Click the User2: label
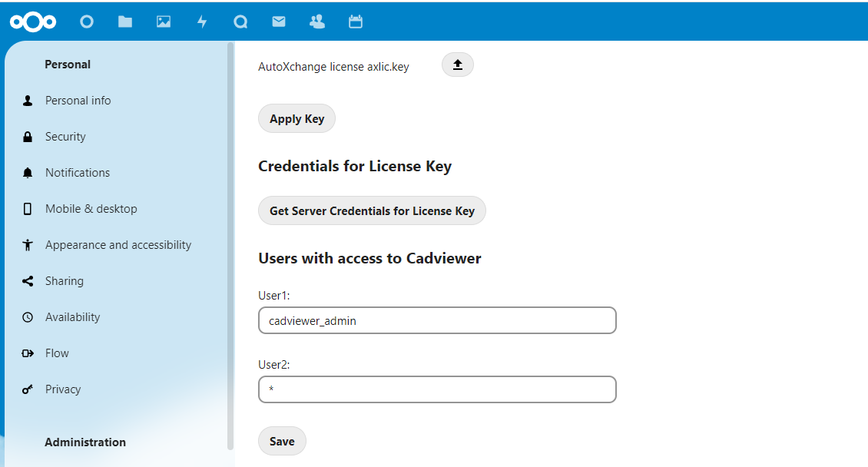The image size is (868, 467). [274, 365]
